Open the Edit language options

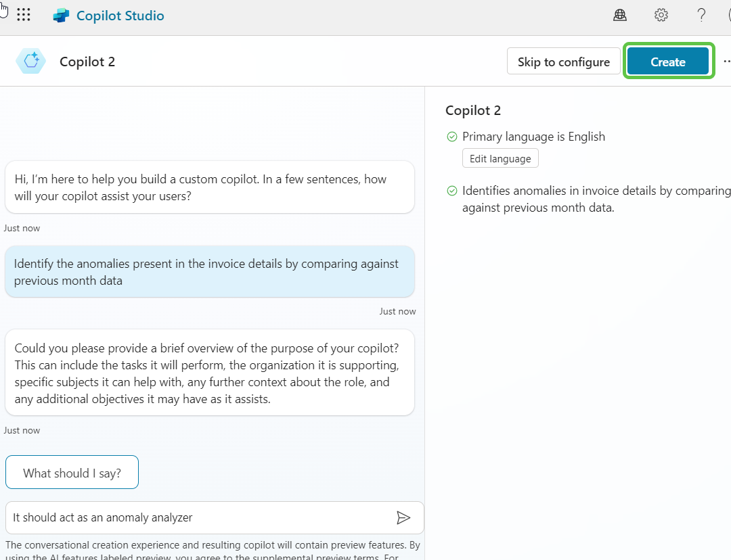click(x=500, y=158)
